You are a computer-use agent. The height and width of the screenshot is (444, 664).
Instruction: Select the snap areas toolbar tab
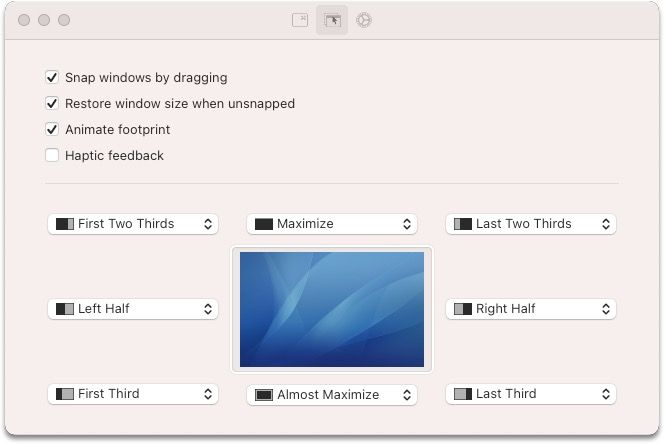[x=332, y=20]
